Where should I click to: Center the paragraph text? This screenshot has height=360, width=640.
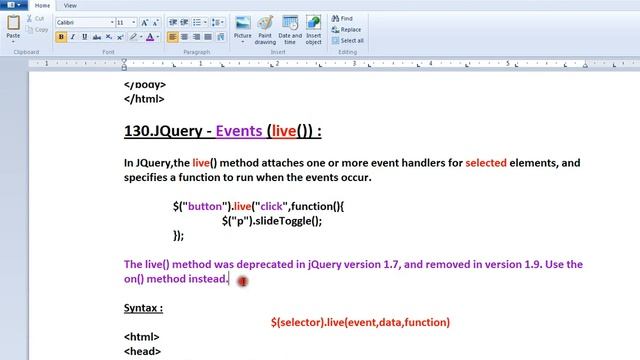coord(184,37)
